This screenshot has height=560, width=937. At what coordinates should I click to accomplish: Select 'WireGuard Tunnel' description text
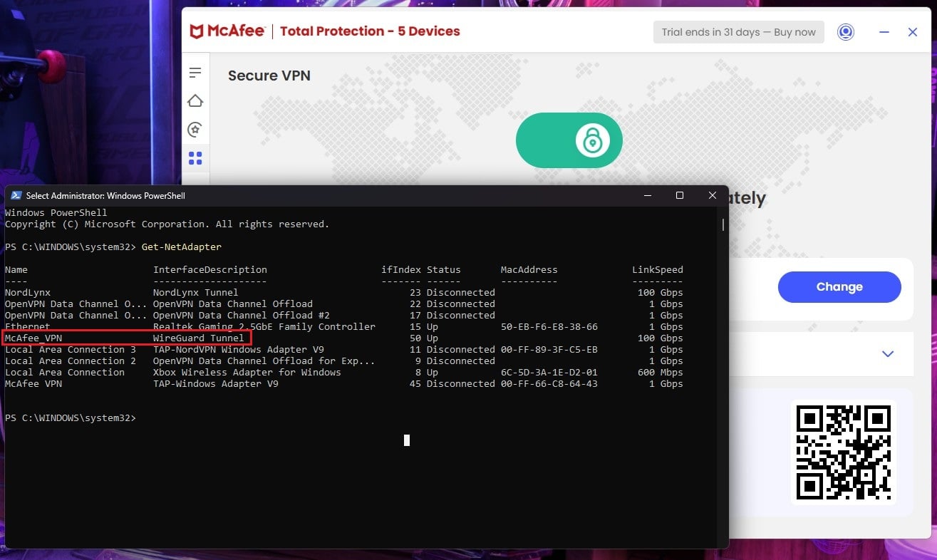pos(199,338)
